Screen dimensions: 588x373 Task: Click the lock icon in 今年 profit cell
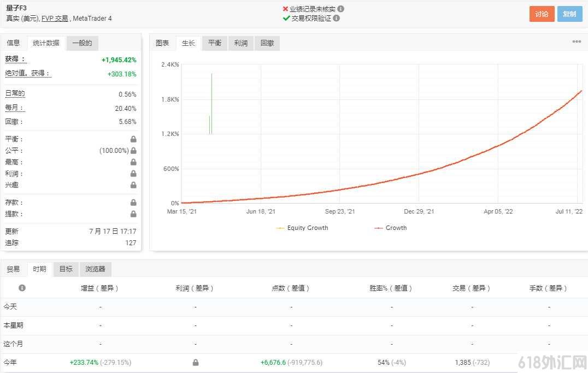pos(196,363)
